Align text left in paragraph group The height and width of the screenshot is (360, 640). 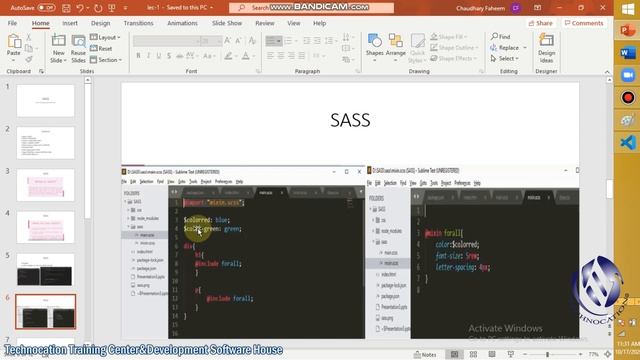[270, 56]
